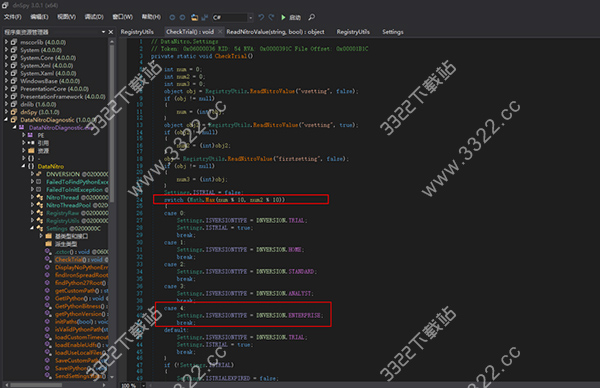Click the undo arrow icon
Viewport: 600px width, 388px height.
(x=261, y=17)
